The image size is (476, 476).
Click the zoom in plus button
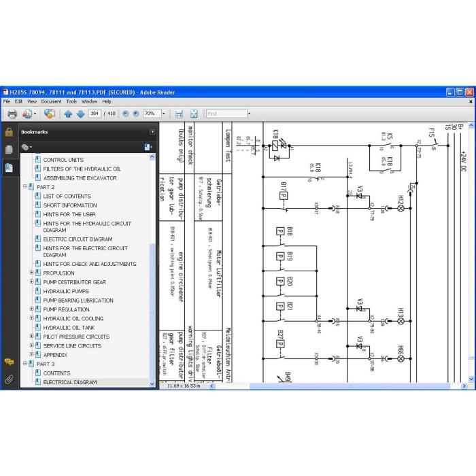[x=136, y=114]
